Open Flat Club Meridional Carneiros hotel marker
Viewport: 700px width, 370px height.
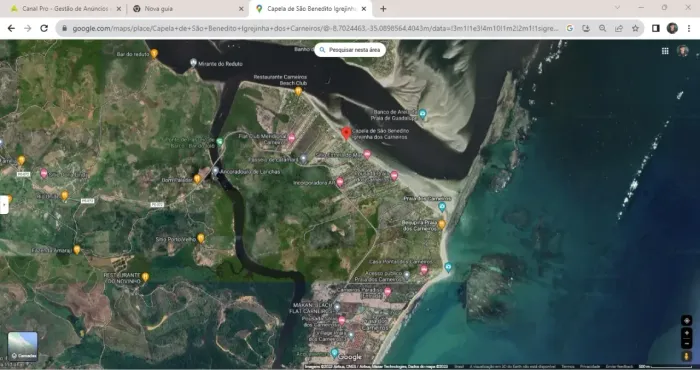tap(292, 138)
